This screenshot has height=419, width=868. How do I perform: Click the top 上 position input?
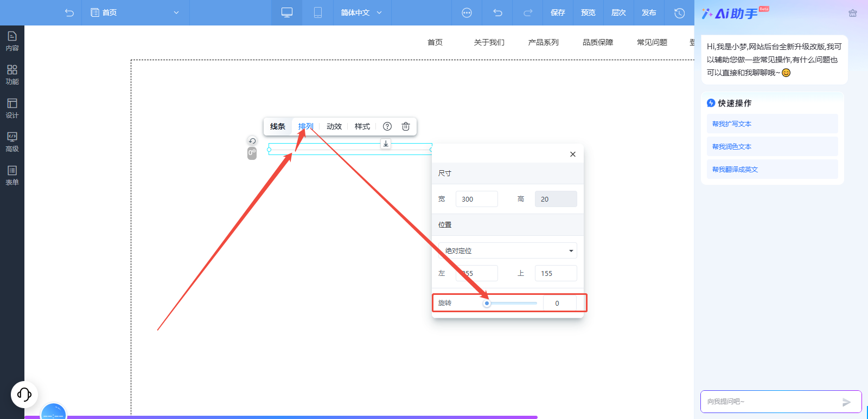point(556,273)
